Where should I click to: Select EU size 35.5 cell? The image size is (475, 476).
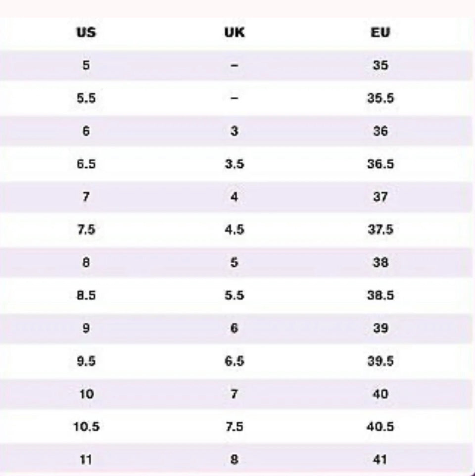pos(380,98)
